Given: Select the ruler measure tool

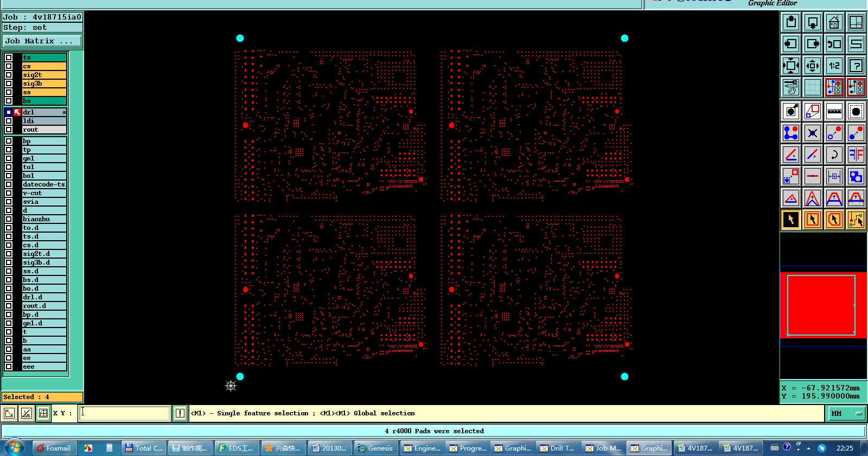Looking at the screenshot, I should 834,111.
